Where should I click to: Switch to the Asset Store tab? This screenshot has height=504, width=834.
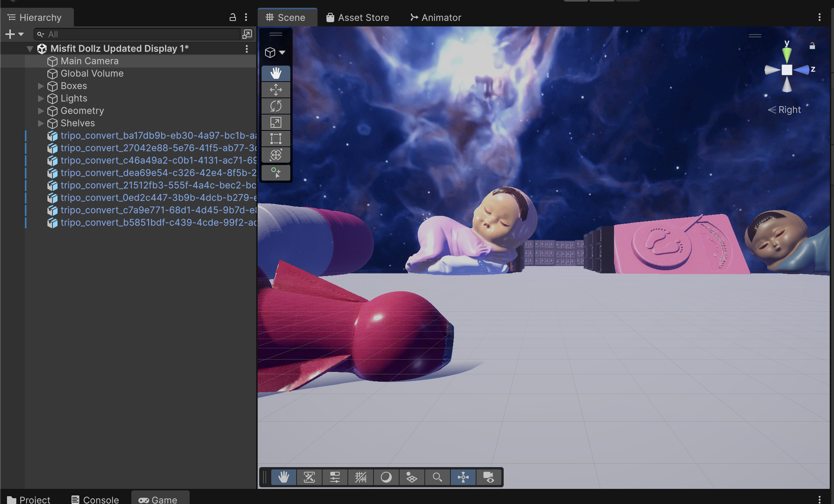pyautogui.click(x=358, y=17)
